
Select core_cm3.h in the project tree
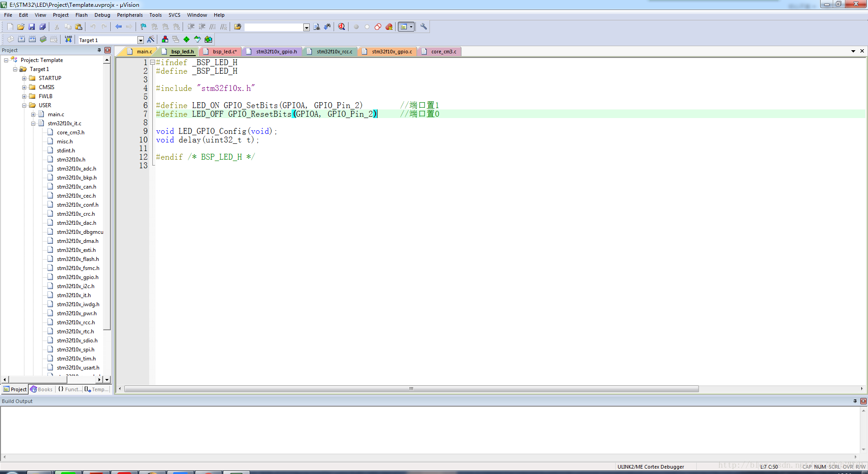tap(71, 133)
